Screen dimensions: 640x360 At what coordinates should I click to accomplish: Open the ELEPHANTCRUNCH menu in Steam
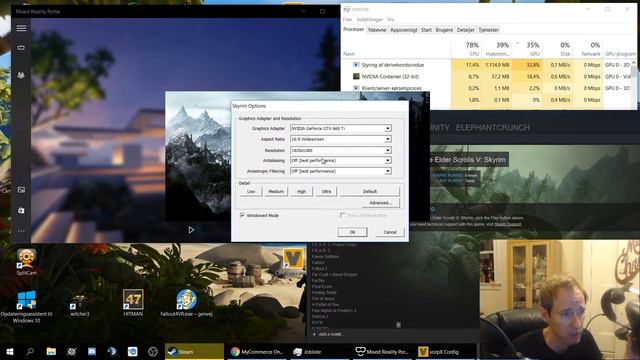pyautogui.click(x=493, y=128)
